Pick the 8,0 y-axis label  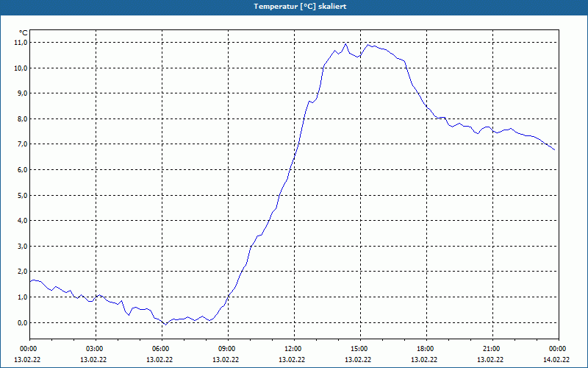(x=23, y=118)
